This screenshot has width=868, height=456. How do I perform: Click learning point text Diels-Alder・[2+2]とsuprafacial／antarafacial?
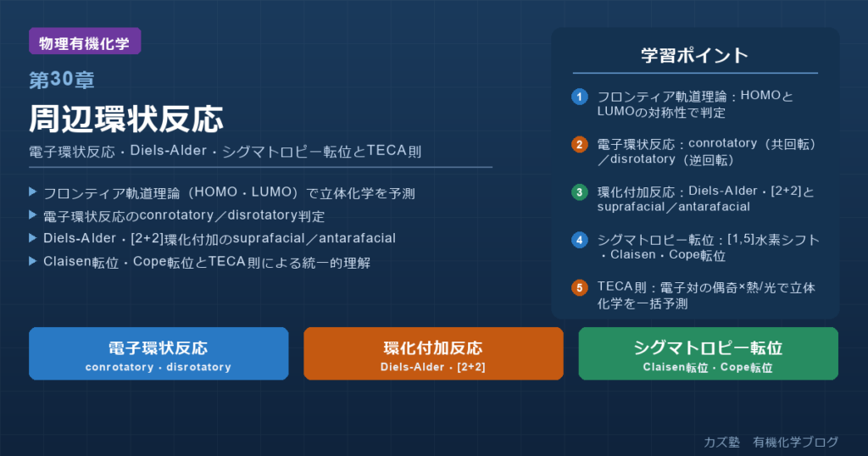click(706, 198)
